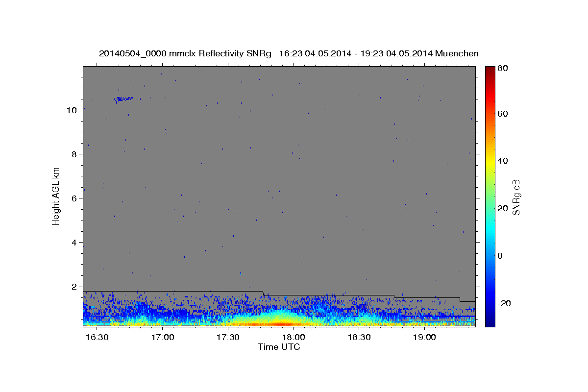The width and height of the screenshot is (588, 392).
Task: Click the 18:30 time tick label
Action: pyautogui.click(x=359, y=338)
